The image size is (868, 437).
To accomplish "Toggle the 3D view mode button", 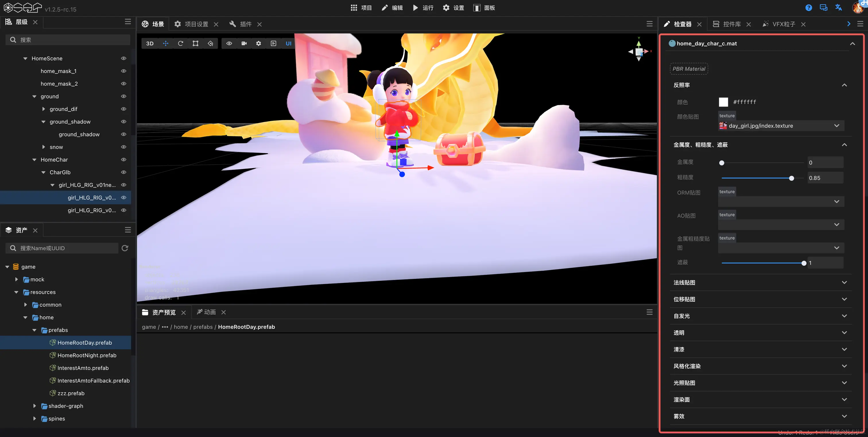I will [x=150, y=43].
